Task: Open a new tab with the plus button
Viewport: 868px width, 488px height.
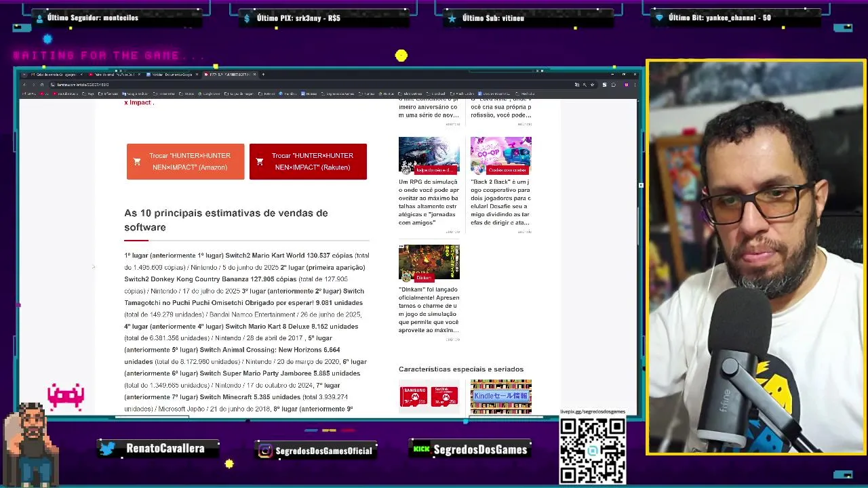Action: click(262, 75)
